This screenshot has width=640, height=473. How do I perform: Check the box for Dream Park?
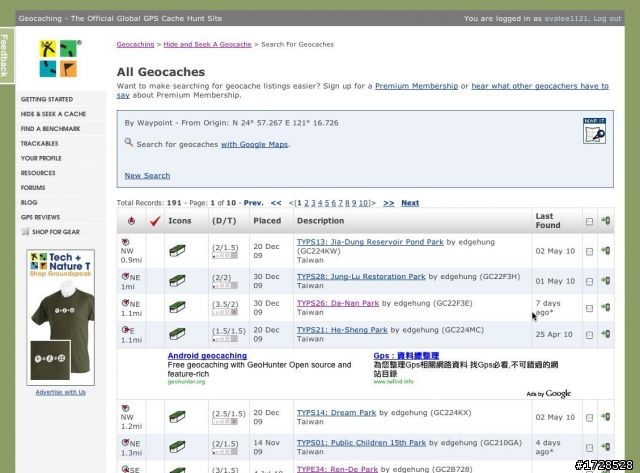[x=589, y=417]
